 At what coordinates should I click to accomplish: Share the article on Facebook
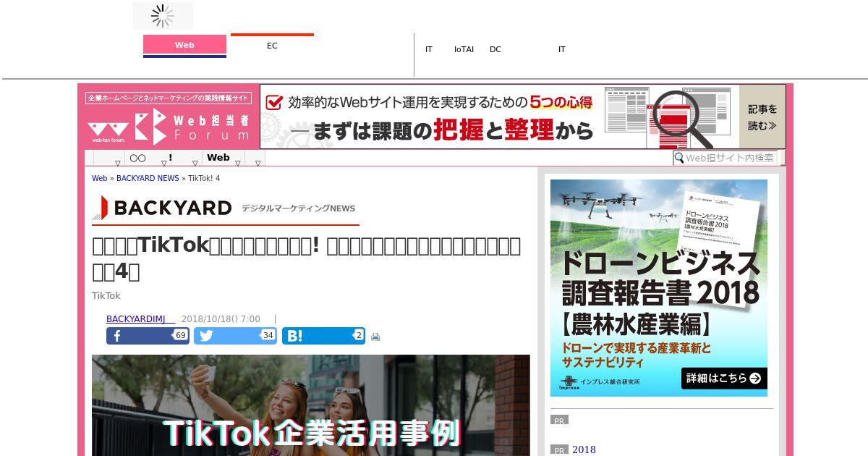click(148, 336)
